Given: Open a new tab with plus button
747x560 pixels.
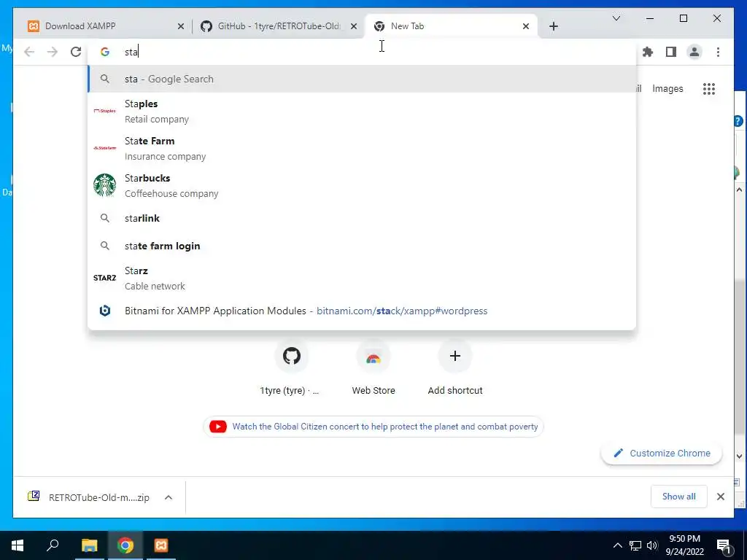Looking at the screenshot, I should [553, 26].
